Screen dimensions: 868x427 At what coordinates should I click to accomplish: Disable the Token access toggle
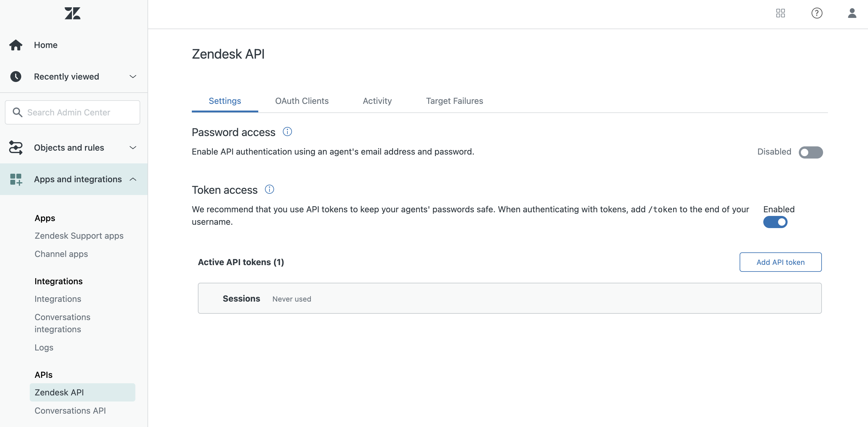tap(775, 222)
